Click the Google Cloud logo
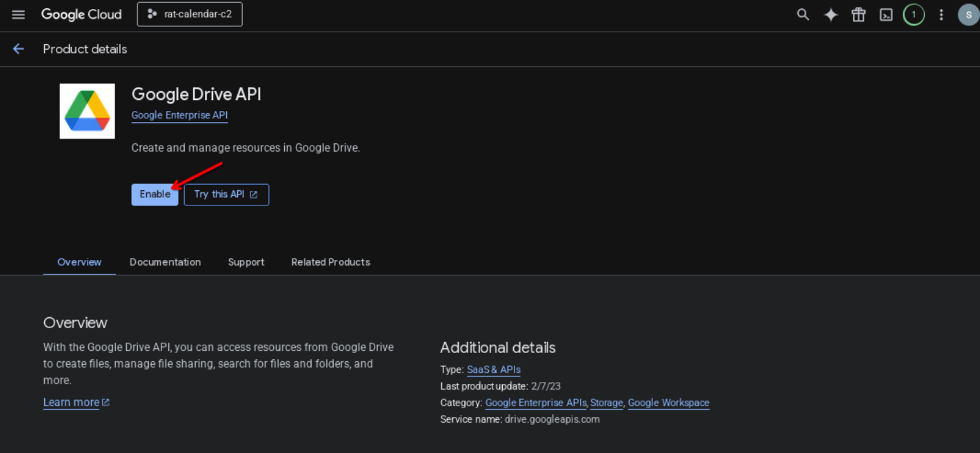 (81, 14)
